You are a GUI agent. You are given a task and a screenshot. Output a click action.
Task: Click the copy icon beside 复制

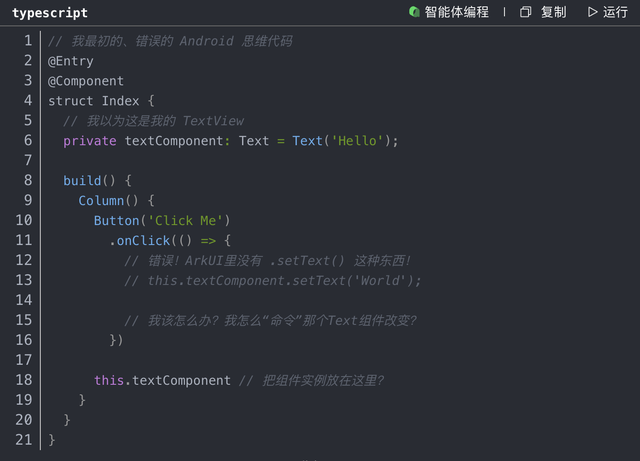525,12
